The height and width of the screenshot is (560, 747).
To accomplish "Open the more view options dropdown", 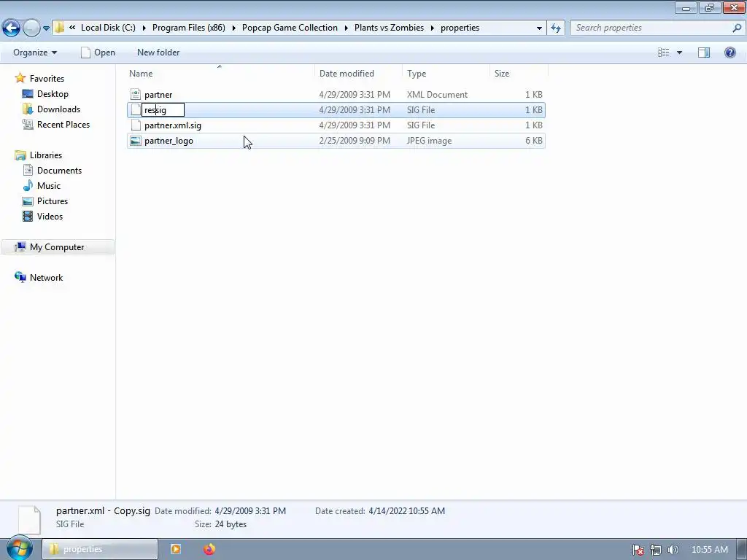I will click(x=679, y=52).
